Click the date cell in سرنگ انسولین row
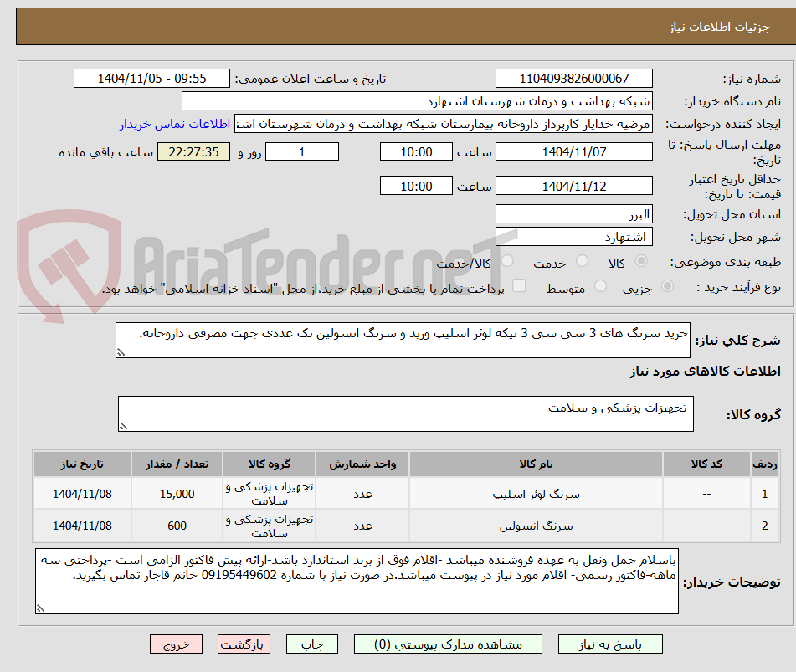The image size is (796, 672). coord(82,526)
